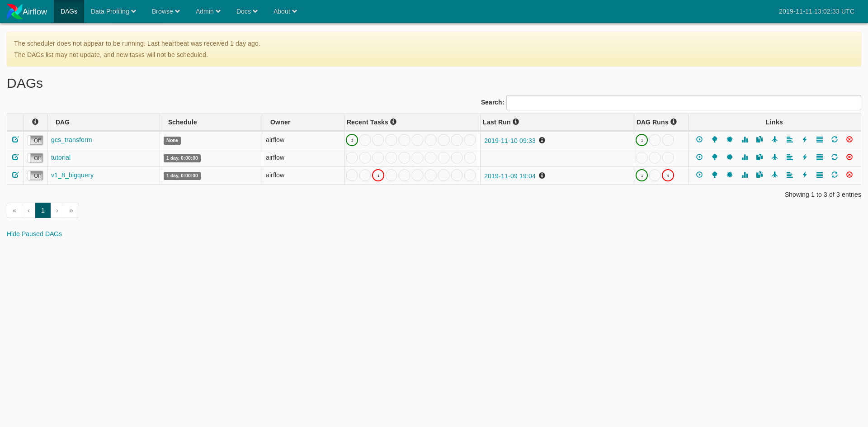Open Gantt View for gcs_transform
Image resolution: width=868 pixels, height=427 pixels.
click(x=790, y=140)
